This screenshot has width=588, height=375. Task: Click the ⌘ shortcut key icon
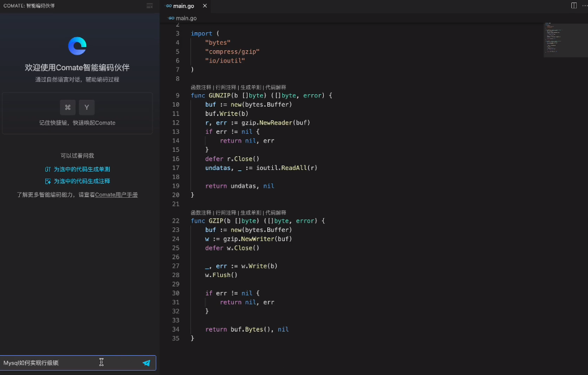coord(68,107)
